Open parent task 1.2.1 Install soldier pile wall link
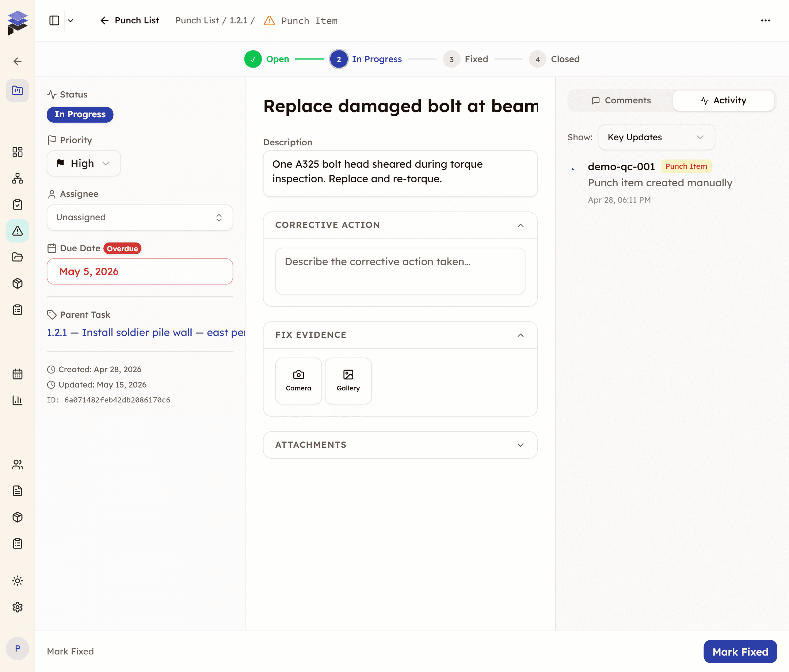 coord(146,332)
